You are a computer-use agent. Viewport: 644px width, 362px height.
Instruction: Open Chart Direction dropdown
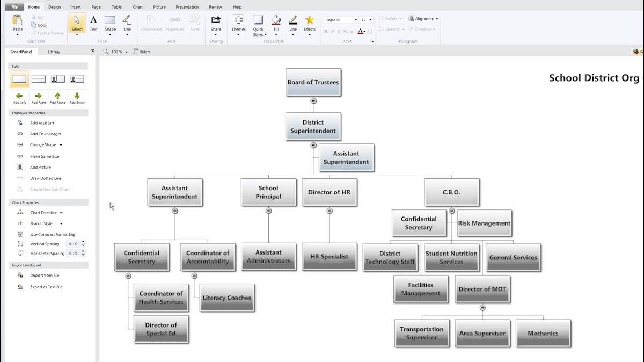click(61, 213)
